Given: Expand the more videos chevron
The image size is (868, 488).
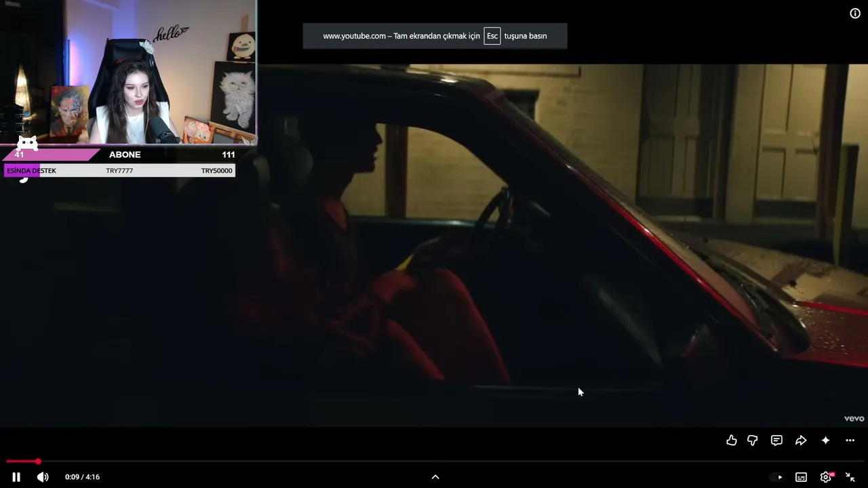Looking at the screenshot, I should [x=435, y=477].
